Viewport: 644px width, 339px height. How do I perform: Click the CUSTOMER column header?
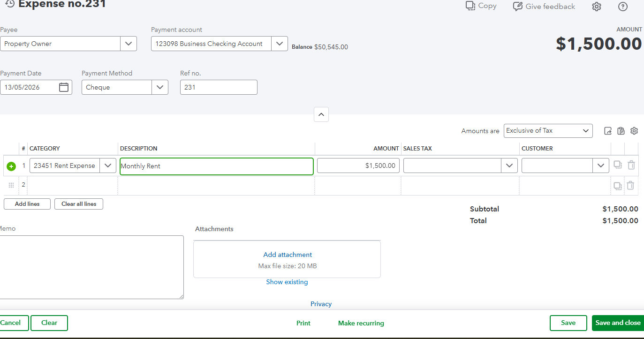pos(537,148)
